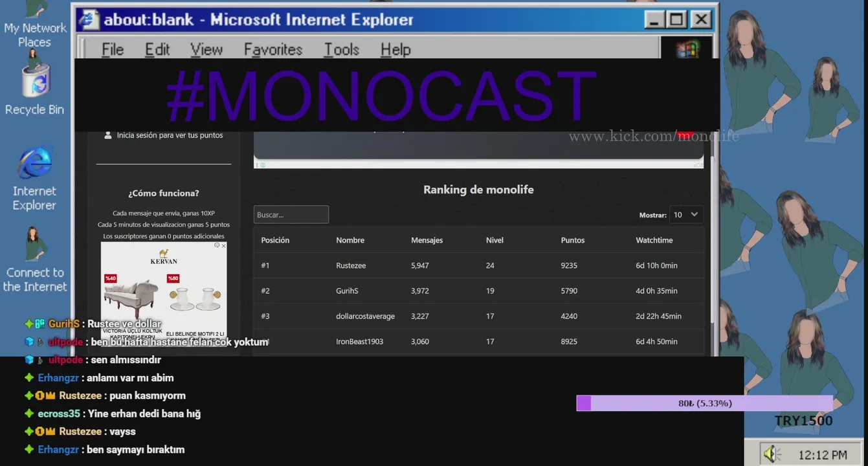Click the 80₺ donation goal progress bar
The width and height of the screenshot is (868, 466).
pos(704,403)
